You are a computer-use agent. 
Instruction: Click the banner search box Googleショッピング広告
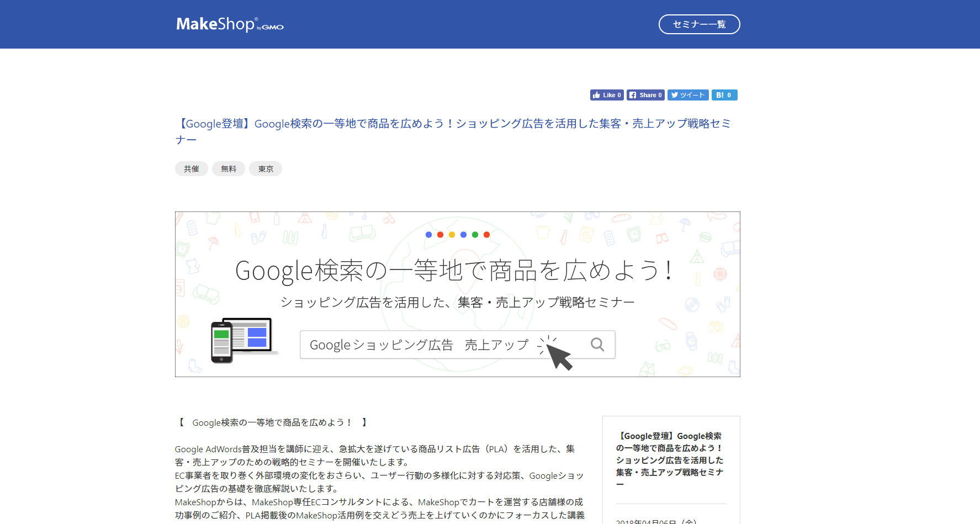click(x=458, y=345)
